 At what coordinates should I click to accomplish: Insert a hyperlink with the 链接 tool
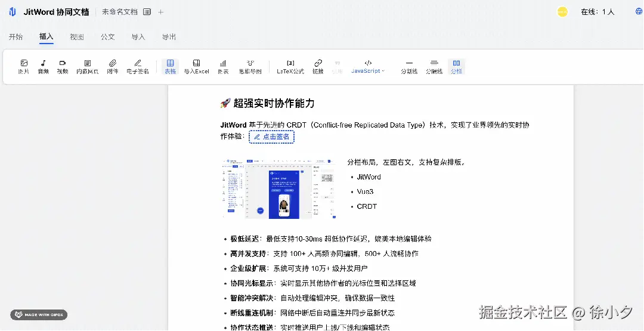tap(318, 67)
